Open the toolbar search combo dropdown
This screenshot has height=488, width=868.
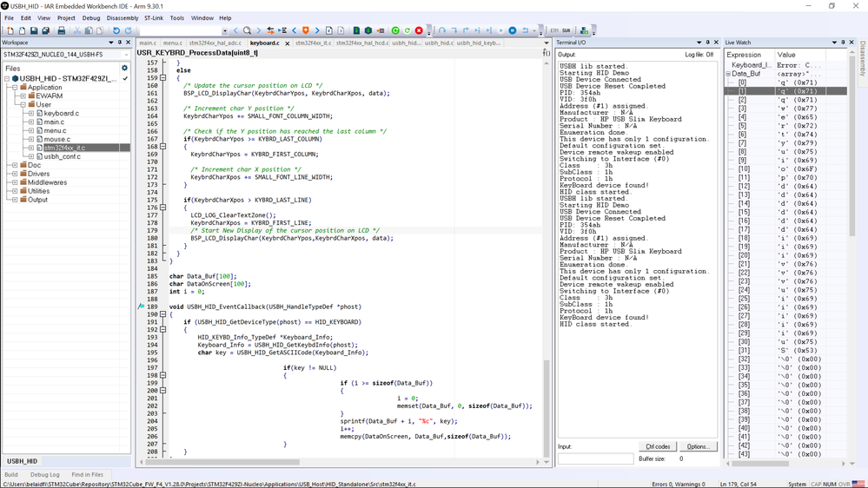pyautogui.click(x=224, y=31)
